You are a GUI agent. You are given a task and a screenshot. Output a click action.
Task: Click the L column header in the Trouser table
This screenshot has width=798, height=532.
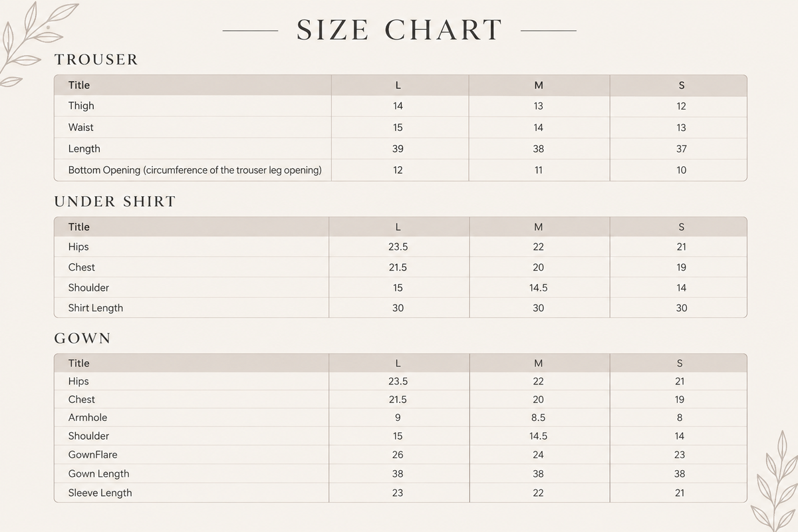click(398, 85)
